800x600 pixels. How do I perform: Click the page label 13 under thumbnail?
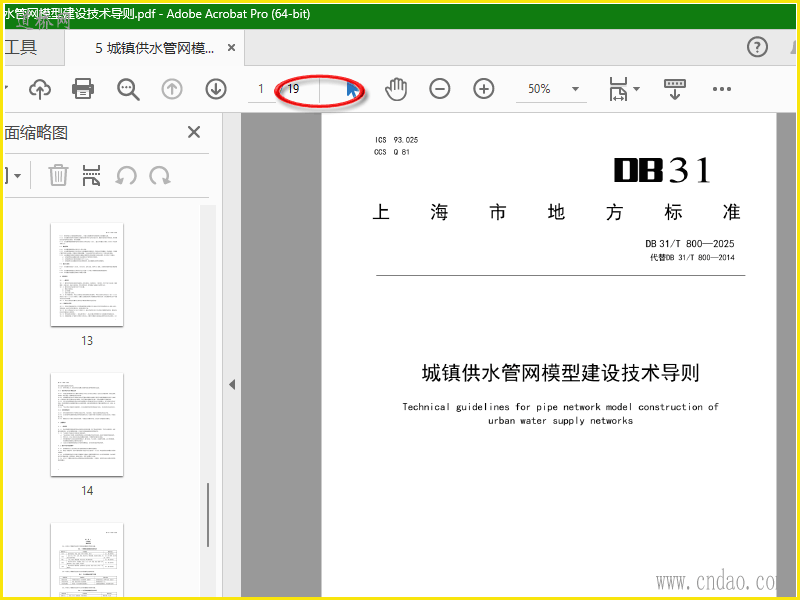[x=87, y=341]
